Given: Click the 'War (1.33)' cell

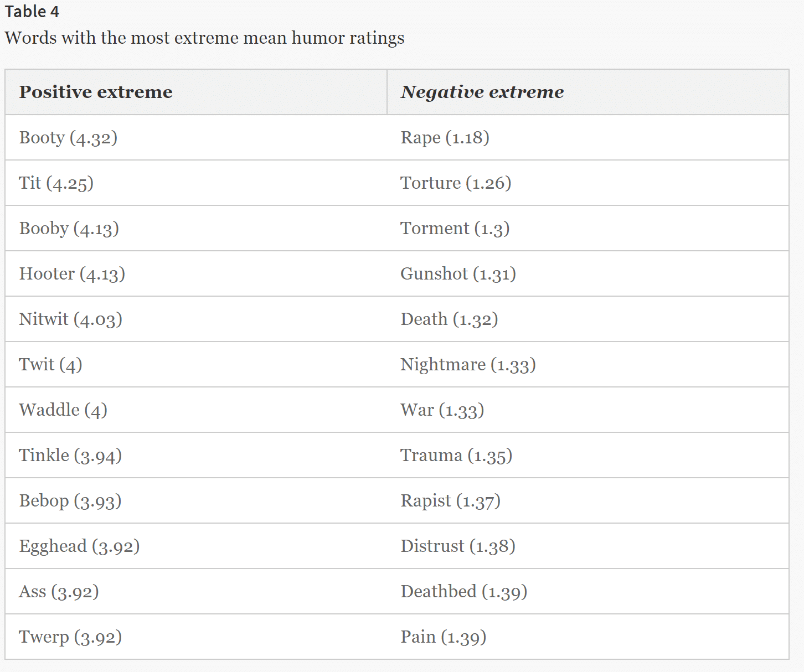Looking at the screenshot, I should click(442, 410).
